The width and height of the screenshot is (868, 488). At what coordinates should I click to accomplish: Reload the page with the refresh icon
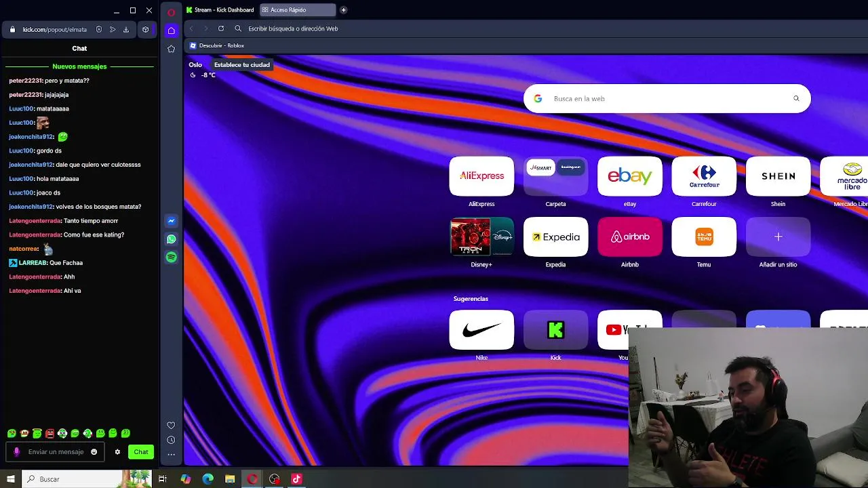pos(221,28)
